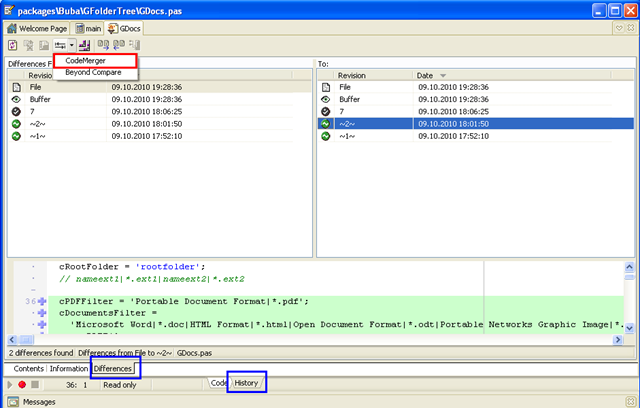Click the plus marker beside line 36
The width and height of the screenshot is (640, 408).
(42, 302)
